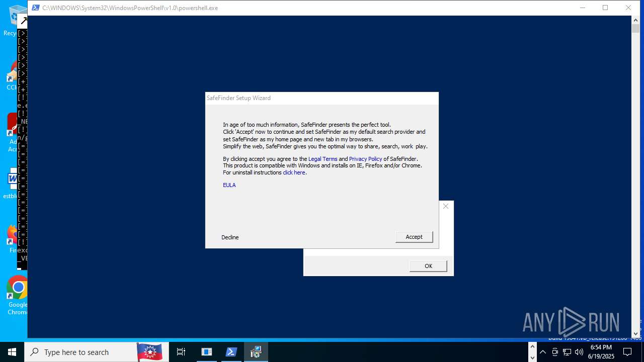This screenshot has height=362, width=644.
Task: Open the network tray icon
Action: point(567,352)
